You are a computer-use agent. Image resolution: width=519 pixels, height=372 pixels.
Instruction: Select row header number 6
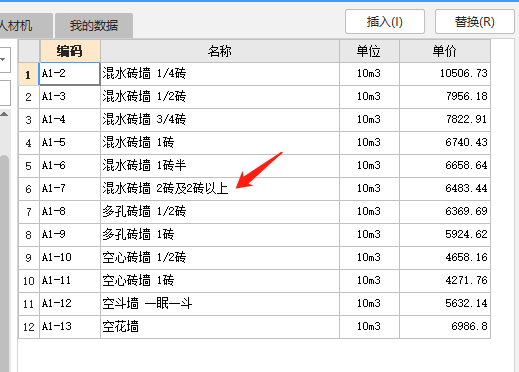point(29,189)
